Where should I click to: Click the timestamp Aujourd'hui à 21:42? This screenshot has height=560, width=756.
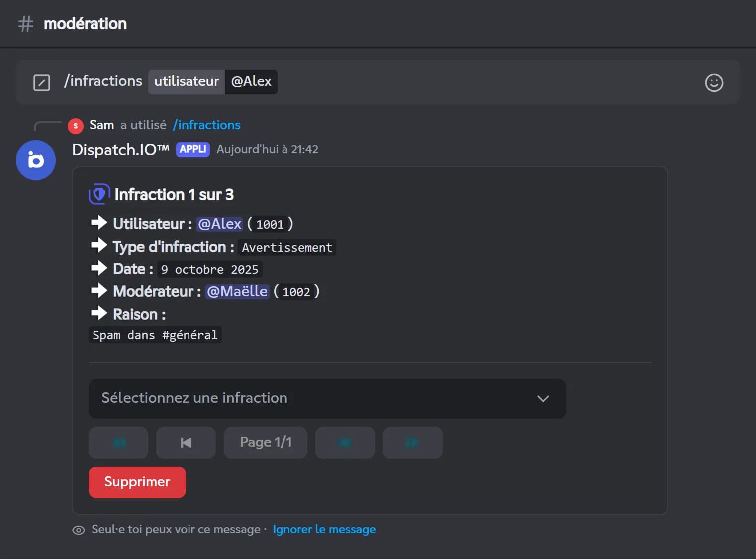click(x=268, y=150)
